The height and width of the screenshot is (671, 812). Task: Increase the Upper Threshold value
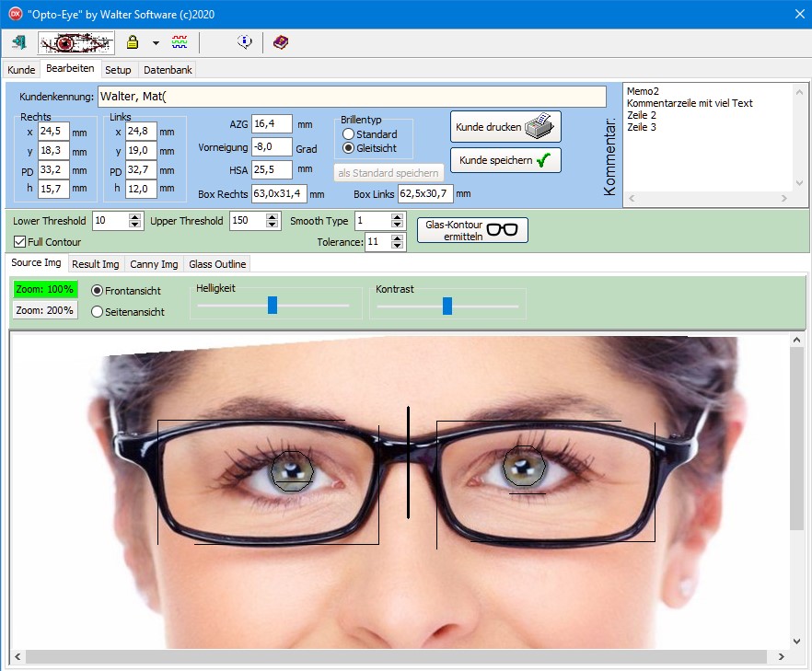273,217
